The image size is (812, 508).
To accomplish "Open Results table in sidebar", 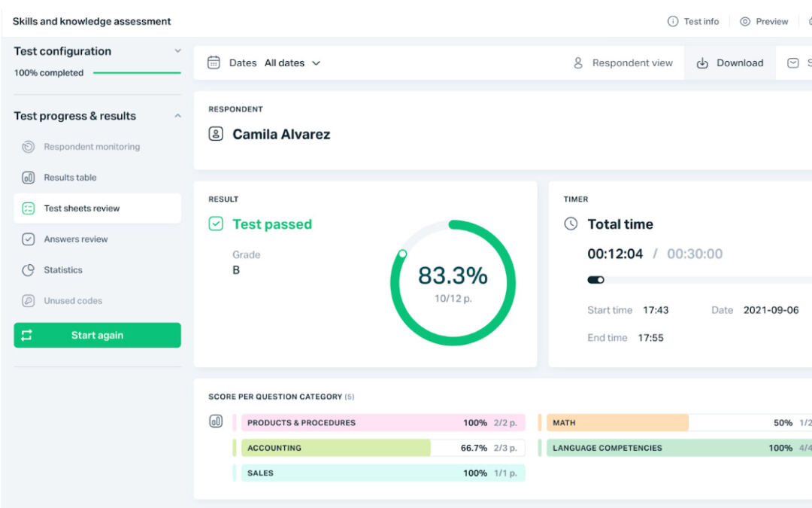I will pos(70,178).
